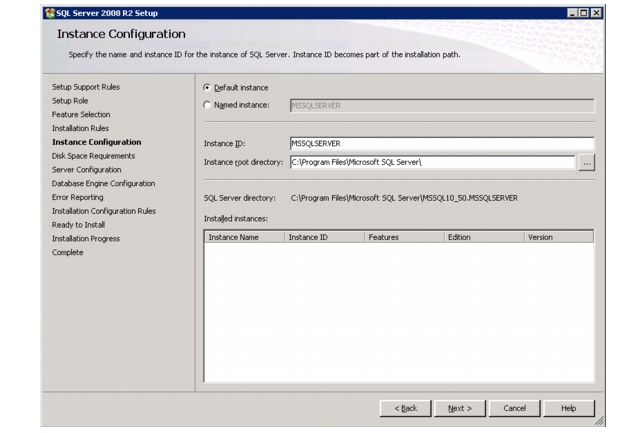The height and width of the screenshot is (433, 640).
Task: Minimize the SQL Server Setup window
Action: tap(572, 13)
